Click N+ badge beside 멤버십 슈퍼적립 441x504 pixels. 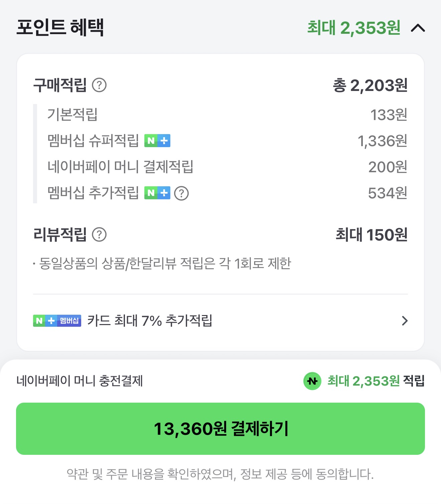[x=157, y=141]
